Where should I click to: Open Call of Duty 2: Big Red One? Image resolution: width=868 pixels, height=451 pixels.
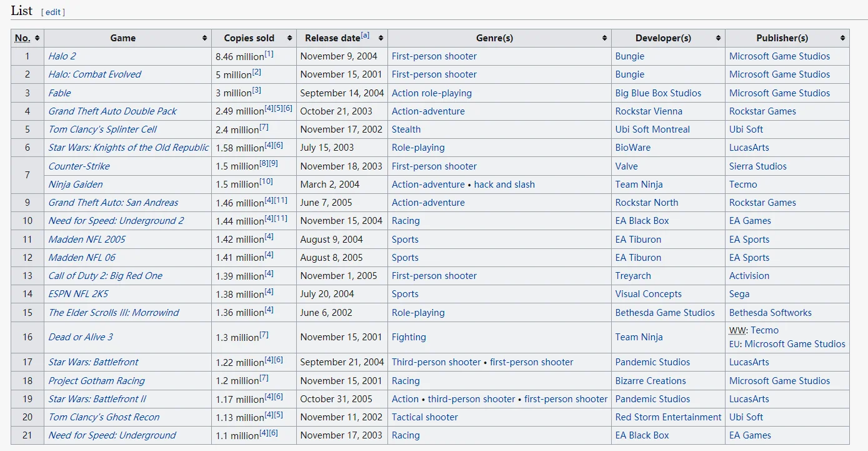(x=105, y=276)
